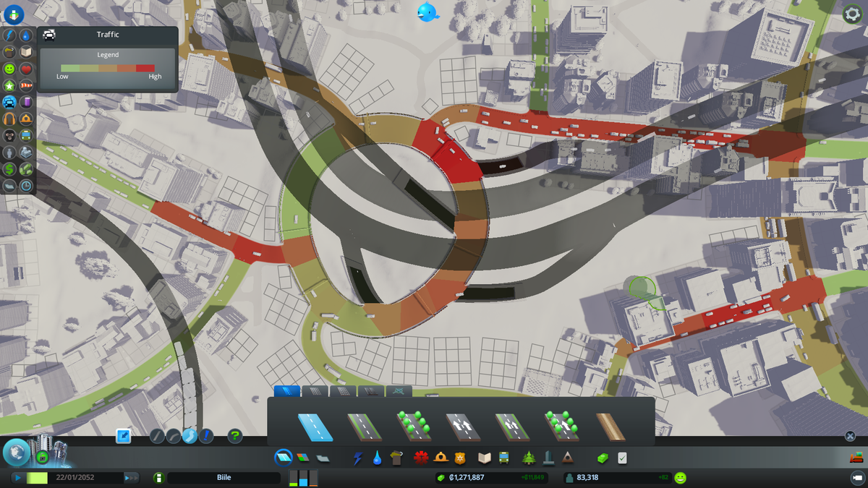Select straight road drawing mode

pyautogui.click(x=157, y=436)
